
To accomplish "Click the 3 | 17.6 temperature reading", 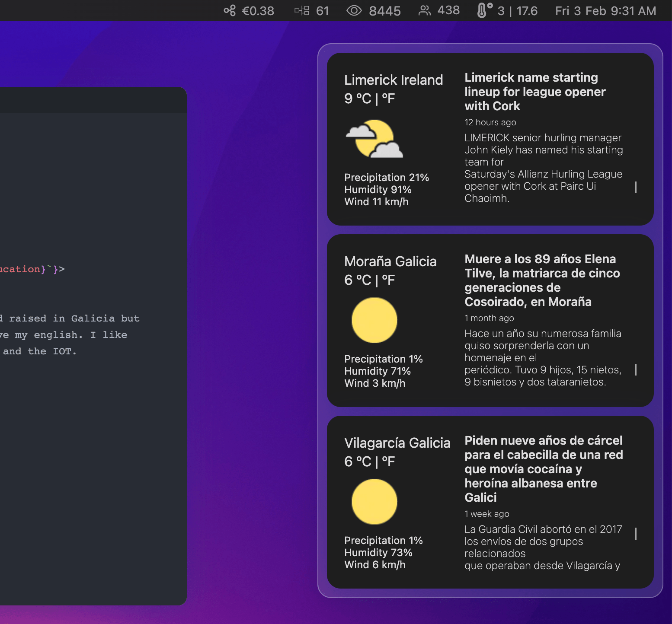I will click(x=517, y=10).
